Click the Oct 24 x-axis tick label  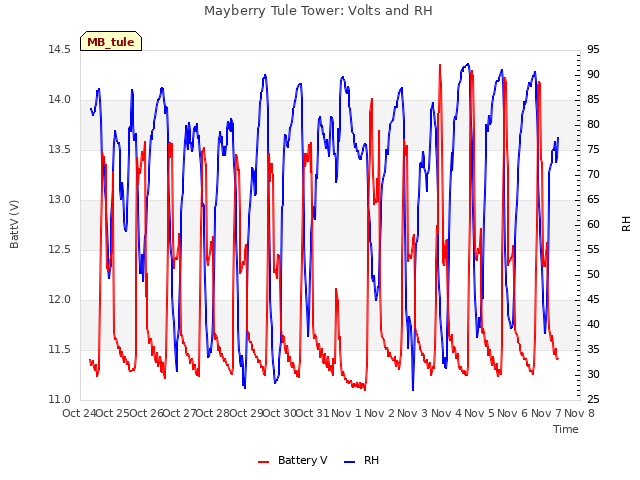(x=79, y=413)
